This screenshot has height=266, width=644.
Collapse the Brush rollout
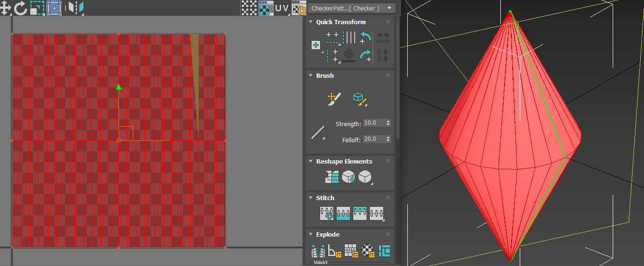[311, 75]
